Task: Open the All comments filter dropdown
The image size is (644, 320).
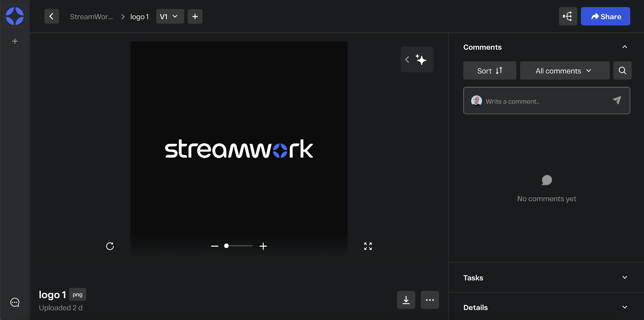Action: [565, 70]
